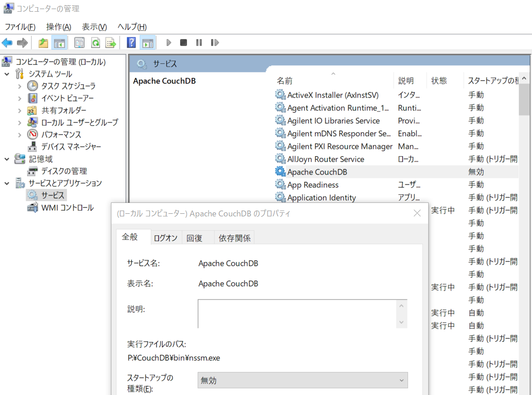Open the Help toolbar icon

tap(131, 43)
